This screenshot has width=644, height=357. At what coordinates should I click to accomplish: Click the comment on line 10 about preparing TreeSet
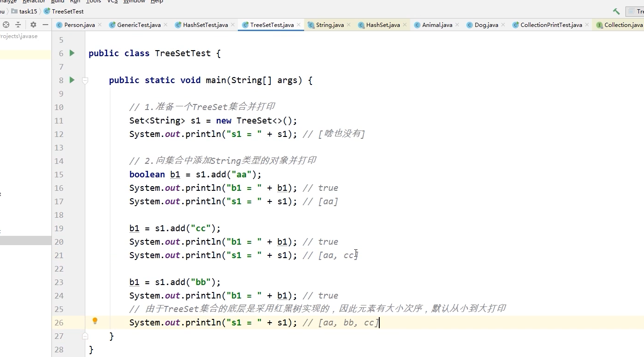[202, 107]
